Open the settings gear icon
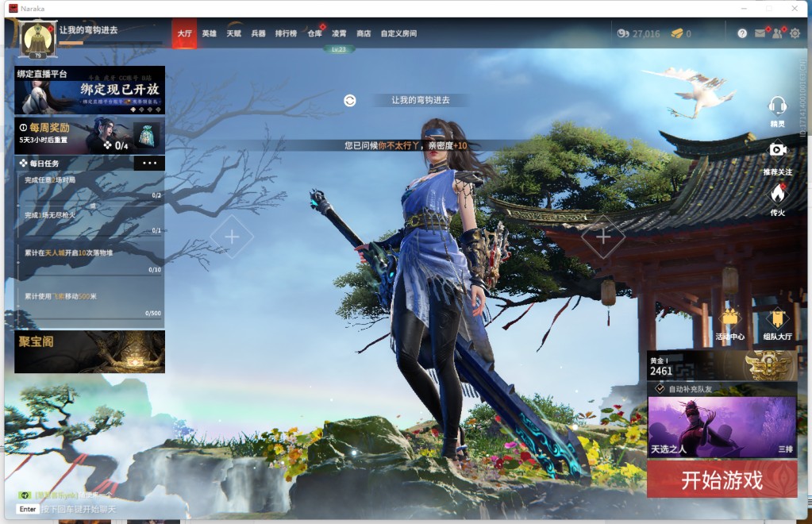 795,33
